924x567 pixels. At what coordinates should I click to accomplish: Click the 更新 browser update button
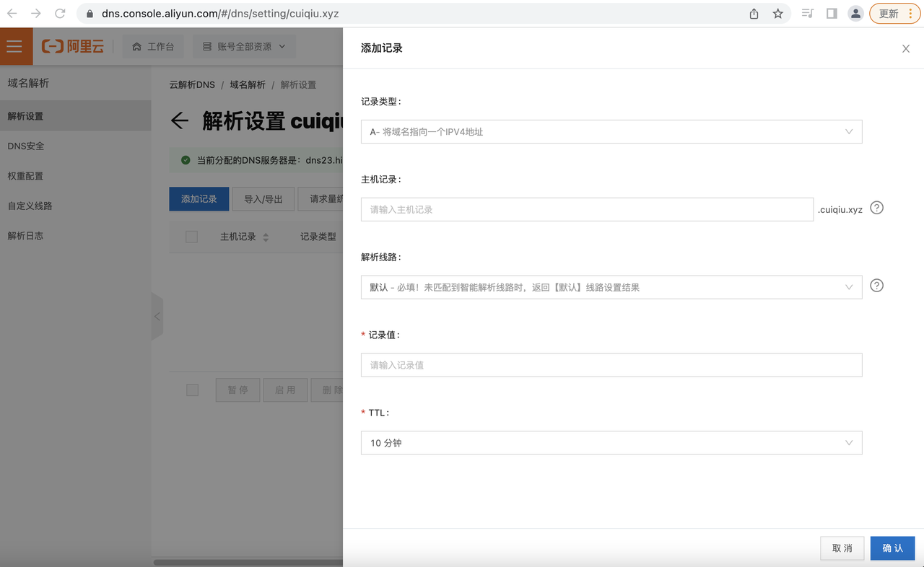[894, 14]
